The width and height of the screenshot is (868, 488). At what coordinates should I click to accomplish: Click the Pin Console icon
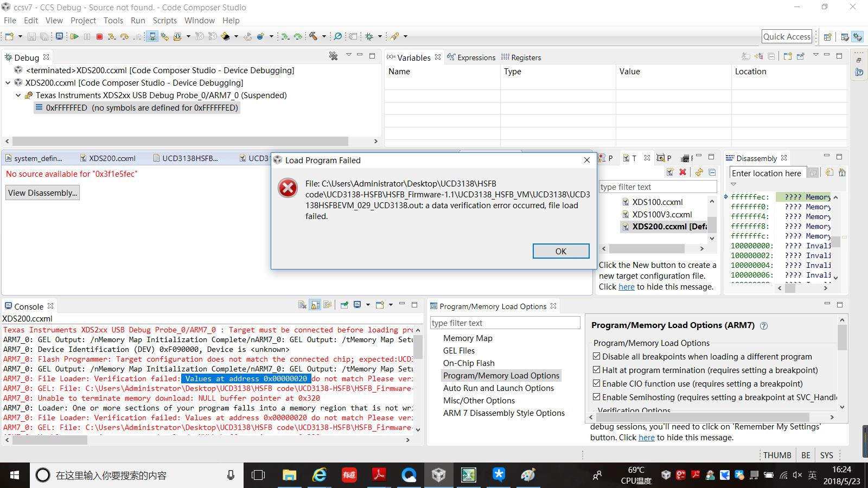(344, 305)
